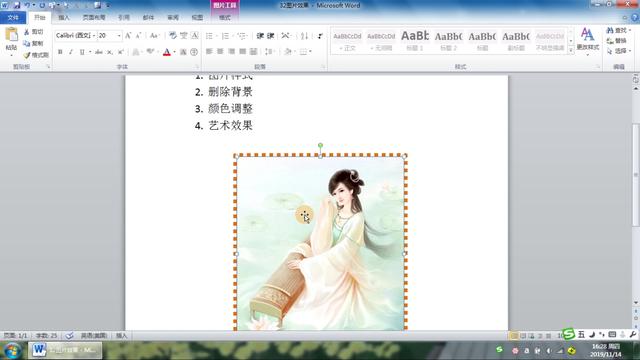Image resolution: width=640 pixels, height=360 pixels.
Task: Select the Format Painter brush
Action: pyautogui.click(x=36, y=55)
